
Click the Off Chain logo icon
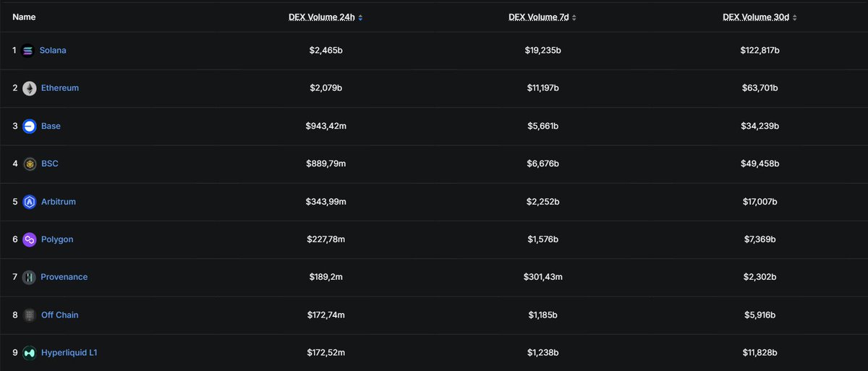tap(29, 315)
